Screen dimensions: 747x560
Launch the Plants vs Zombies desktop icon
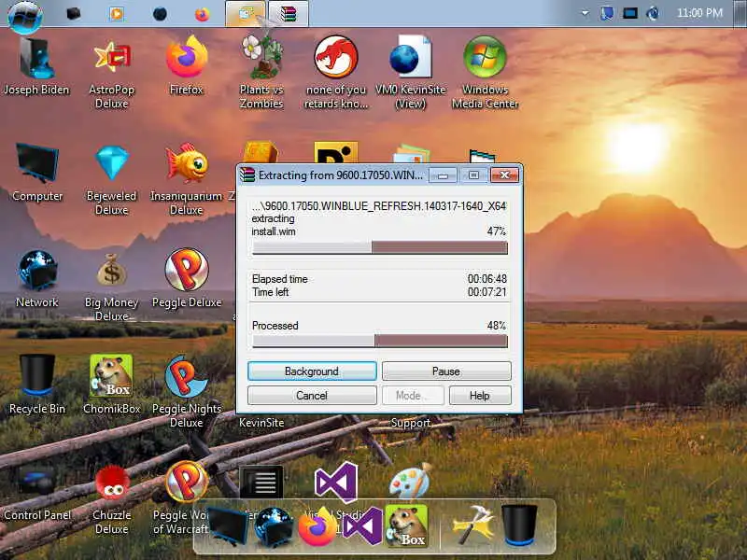click(261, 74)
